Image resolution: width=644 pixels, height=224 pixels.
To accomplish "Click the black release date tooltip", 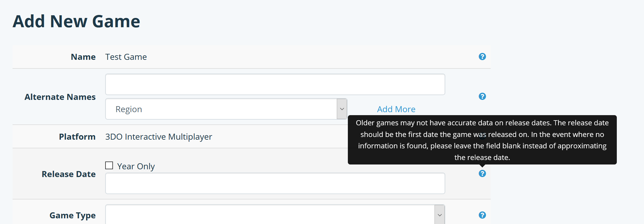I will click(x=482, y=140).
